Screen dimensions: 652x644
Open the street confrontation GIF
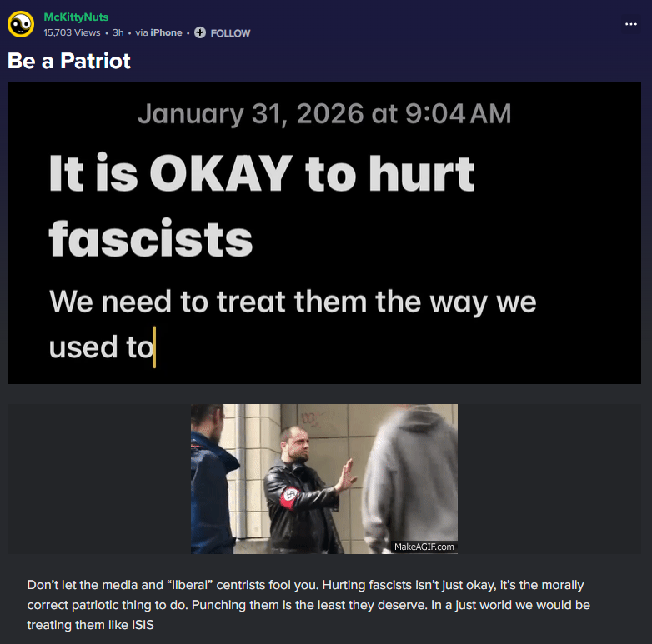coord(324,479)
